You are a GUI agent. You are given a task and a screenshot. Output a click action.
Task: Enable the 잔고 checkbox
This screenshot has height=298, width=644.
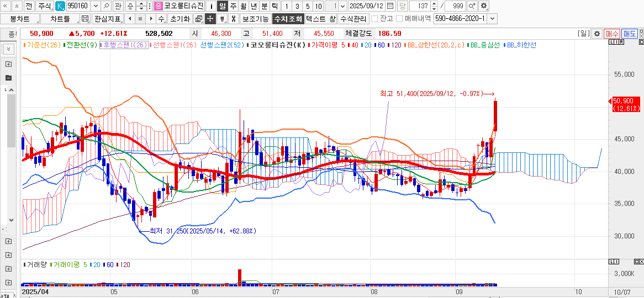374,19
